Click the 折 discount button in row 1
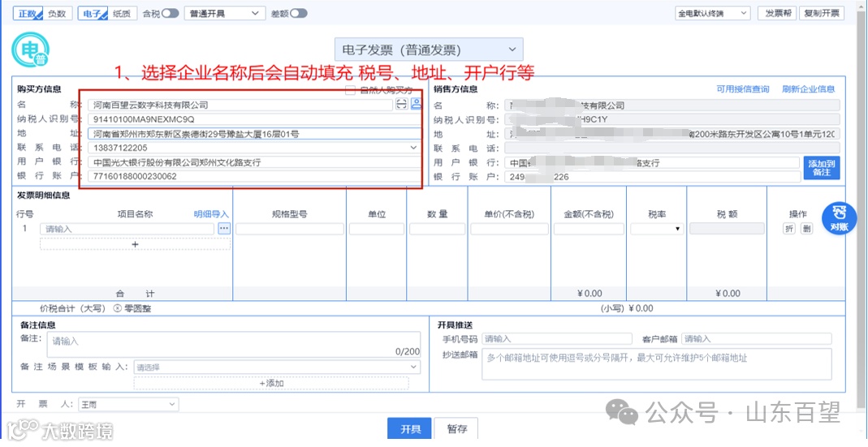 coord(789,229)
